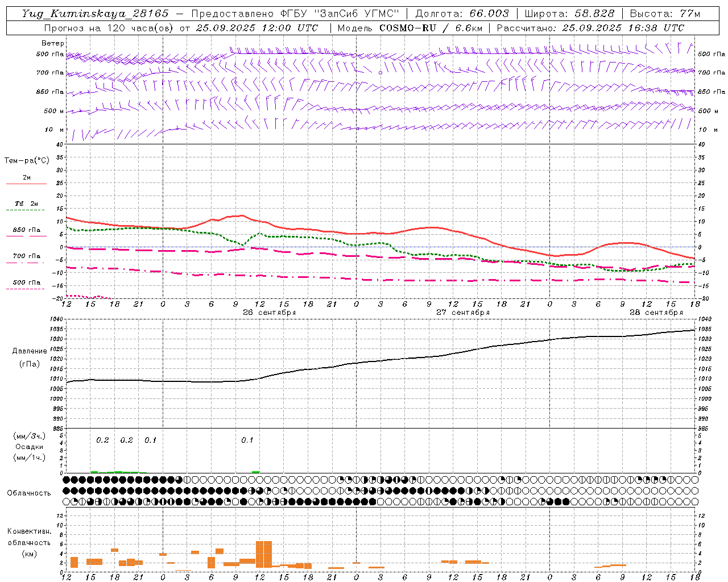Viewport: 728px width, 582px height.
Task: Click the '500 м' wind level label on left
Action: click(54, 111)
